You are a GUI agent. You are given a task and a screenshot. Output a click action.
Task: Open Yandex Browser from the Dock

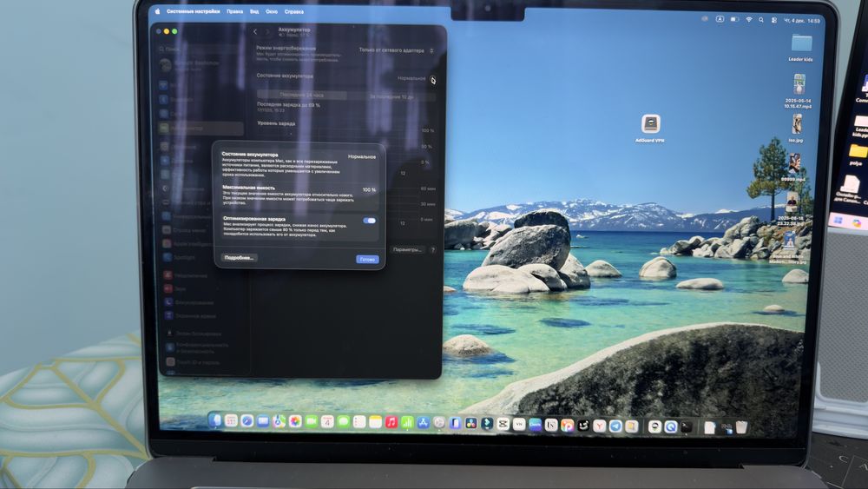pos(600,426)
